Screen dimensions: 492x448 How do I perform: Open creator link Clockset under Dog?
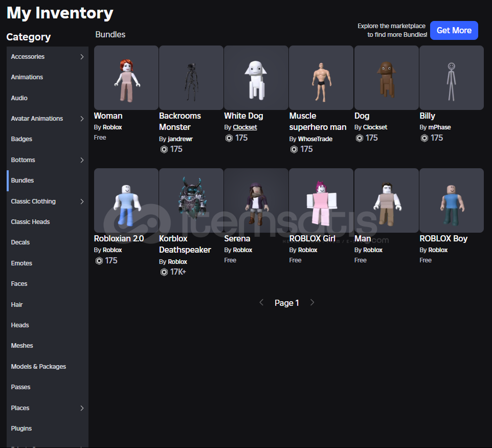[375, 127]
